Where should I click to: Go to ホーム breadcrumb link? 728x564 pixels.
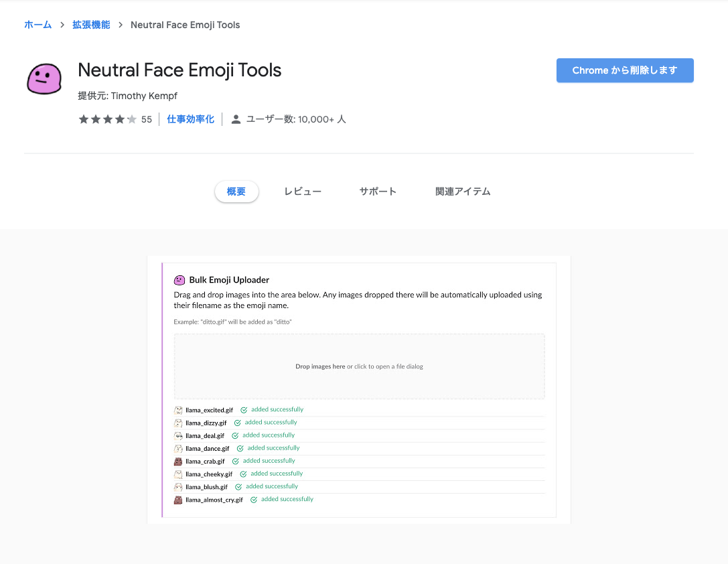(x=38, y=25)
